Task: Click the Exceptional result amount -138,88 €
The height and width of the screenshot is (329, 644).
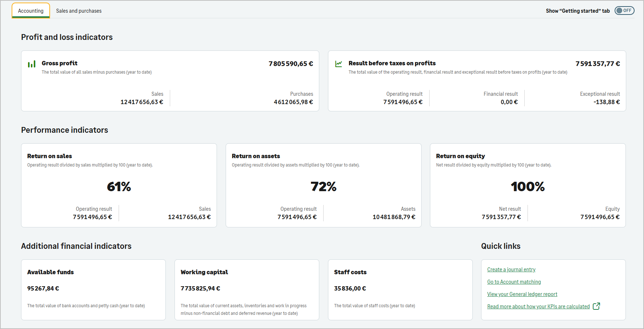Action: [x=606, y=102]
